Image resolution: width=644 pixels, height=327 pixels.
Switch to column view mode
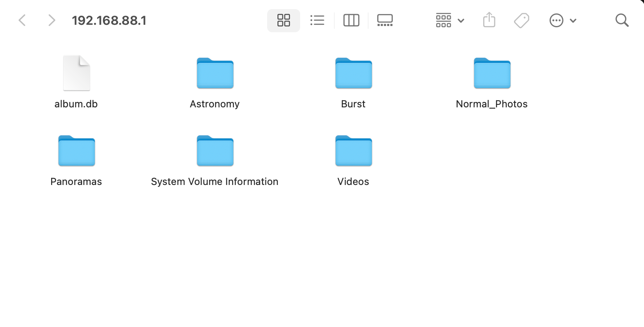351,20
